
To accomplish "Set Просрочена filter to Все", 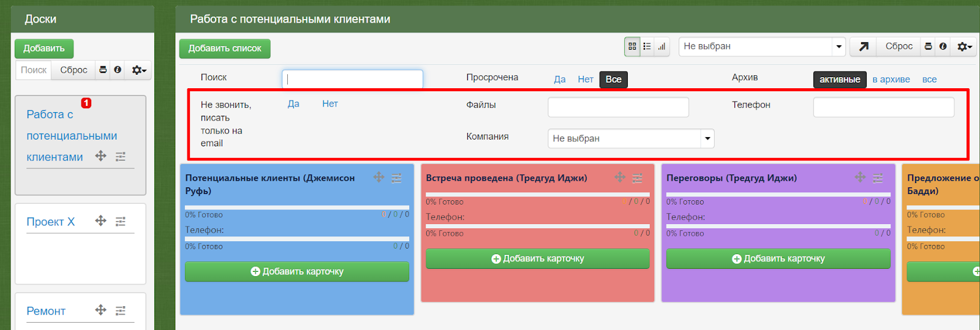I will (614, 79).
